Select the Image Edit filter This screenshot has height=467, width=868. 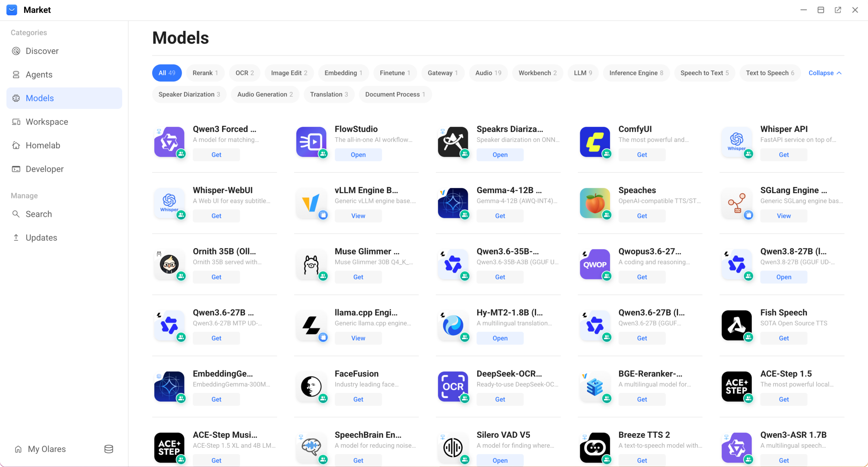tap(289, 73)
